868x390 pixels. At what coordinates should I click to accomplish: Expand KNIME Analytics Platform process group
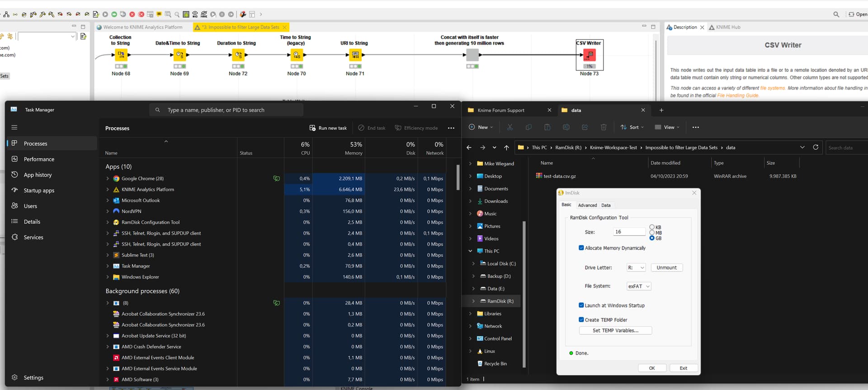point(108,190)
